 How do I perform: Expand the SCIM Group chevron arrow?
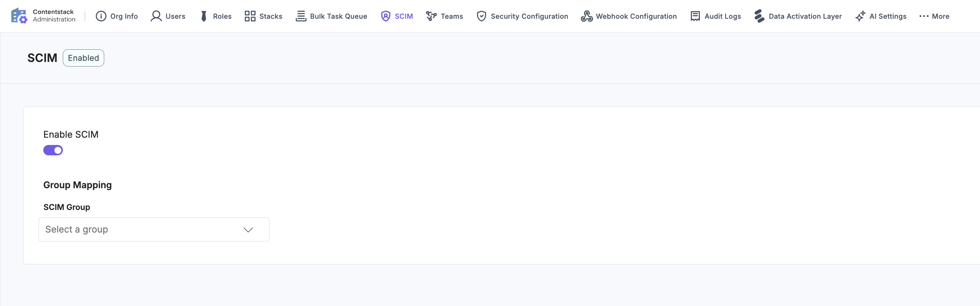click(x=248, y=229)
